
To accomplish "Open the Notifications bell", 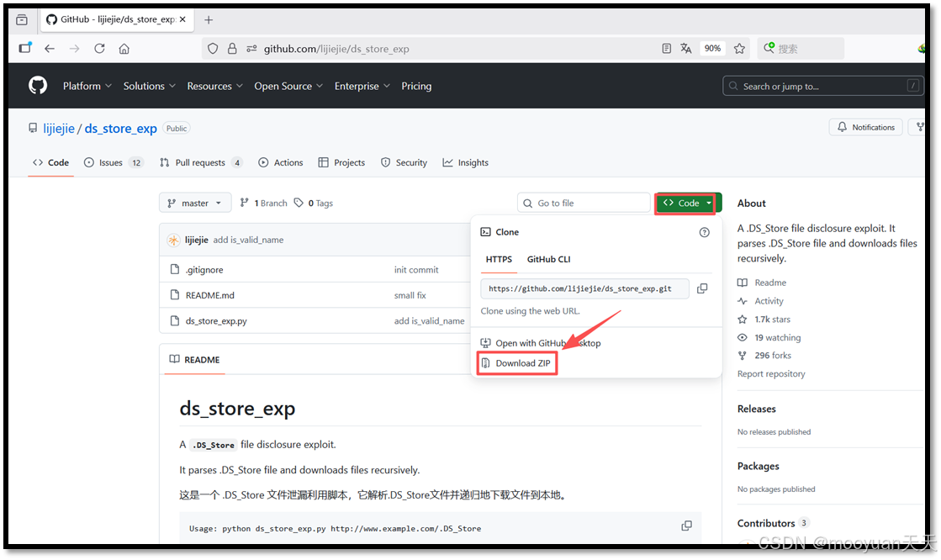I will pos(865,127).
